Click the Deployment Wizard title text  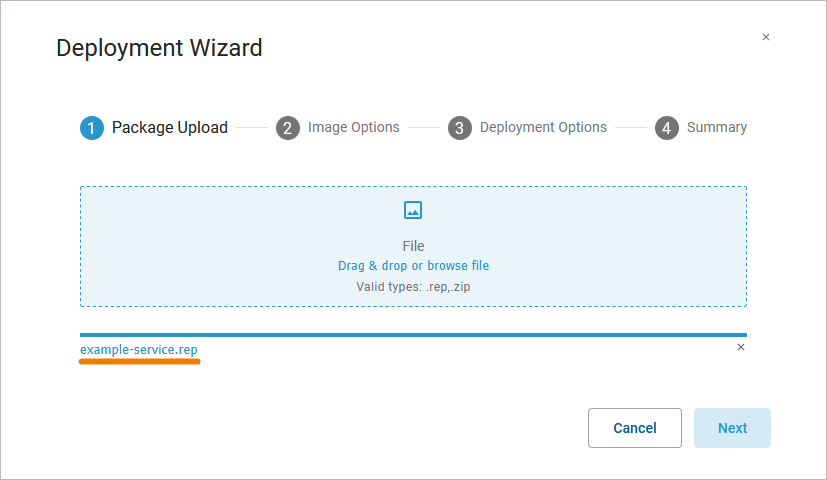click(159, 47)
